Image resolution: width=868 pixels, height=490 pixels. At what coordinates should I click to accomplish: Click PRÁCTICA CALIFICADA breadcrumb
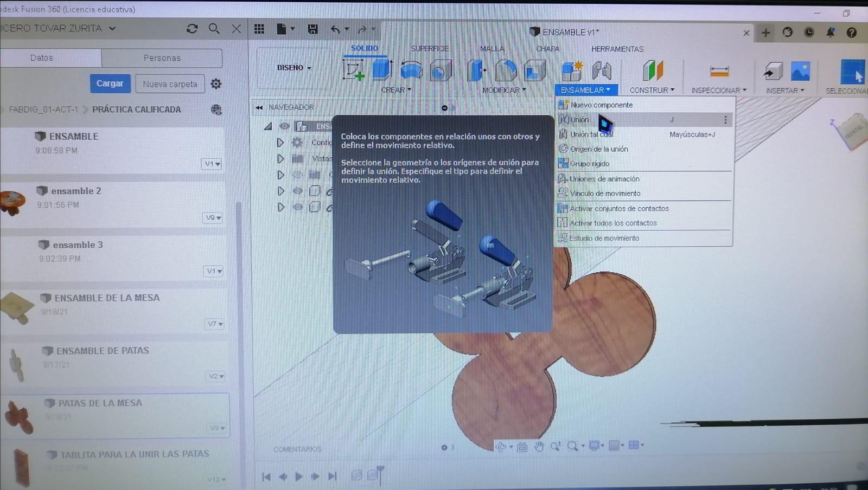[137, 109]
